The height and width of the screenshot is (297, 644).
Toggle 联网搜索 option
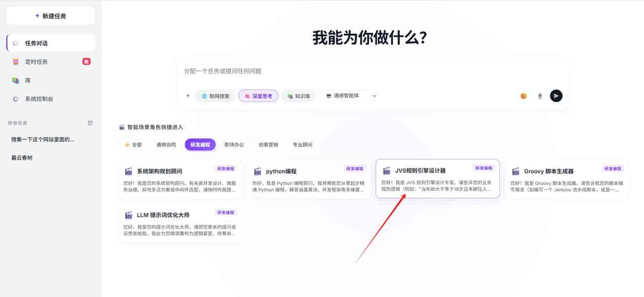(x=215, y=96)
